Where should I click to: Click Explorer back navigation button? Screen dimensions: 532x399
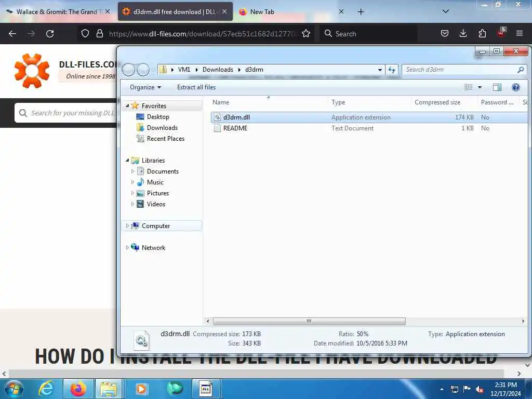(x=129, y=70)
